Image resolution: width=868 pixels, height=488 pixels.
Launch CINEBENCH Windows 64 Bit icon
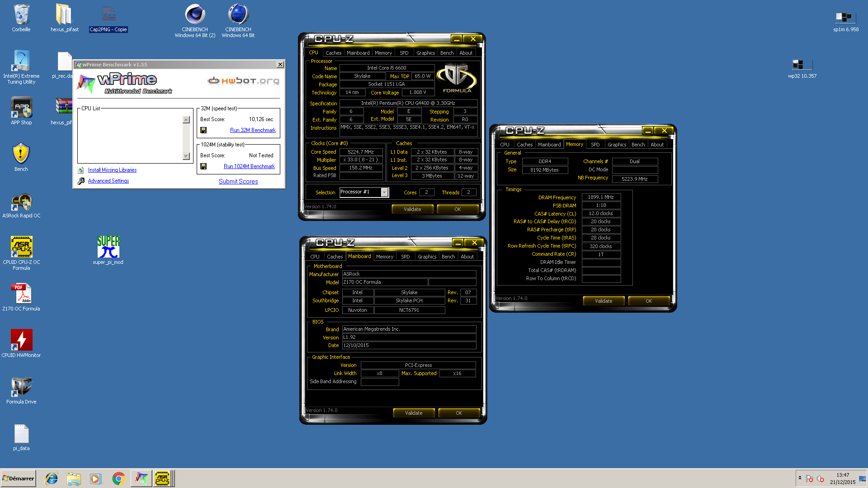tap(238, 20)
